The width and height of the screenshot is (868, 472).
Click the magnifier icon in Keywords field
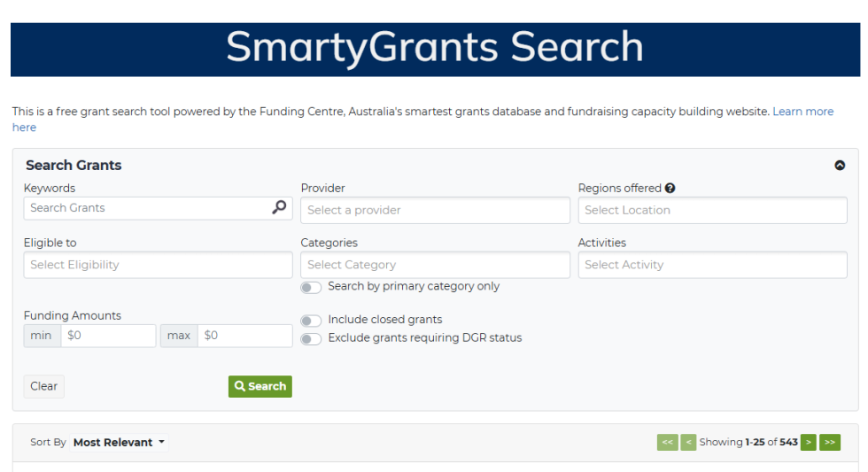[279, 207]
